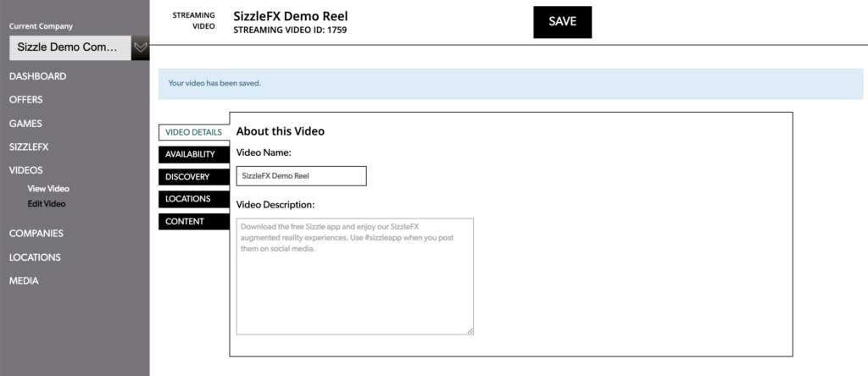The width and height of the screenshot is (868, 376).
Task: Open the Current Company dropdown arrow
Action: coord(141,47)
